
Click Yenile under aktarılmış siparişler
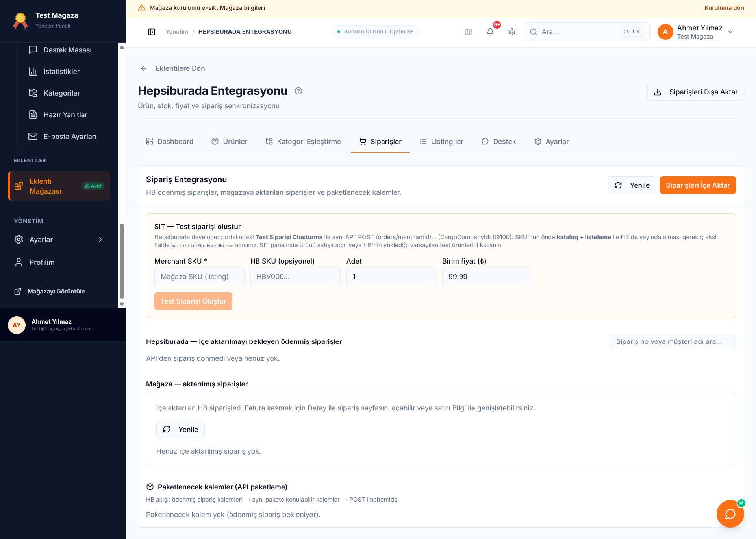(180, 430)
